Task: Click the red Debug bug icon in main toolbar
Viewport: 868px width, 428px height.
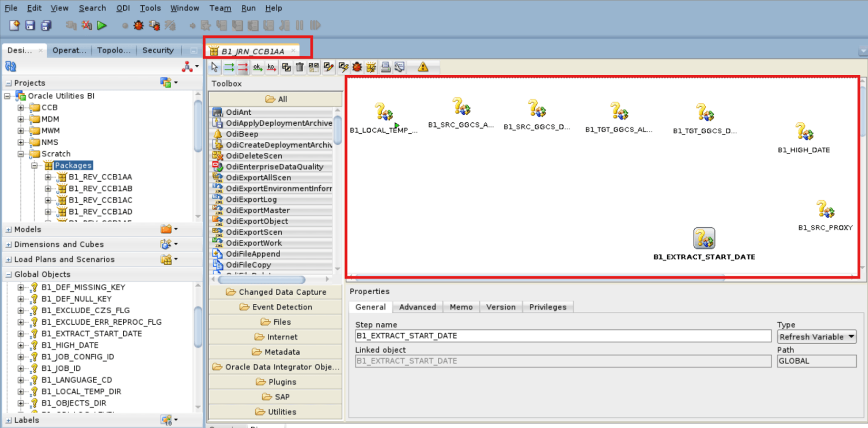Action: coord(138,25)
